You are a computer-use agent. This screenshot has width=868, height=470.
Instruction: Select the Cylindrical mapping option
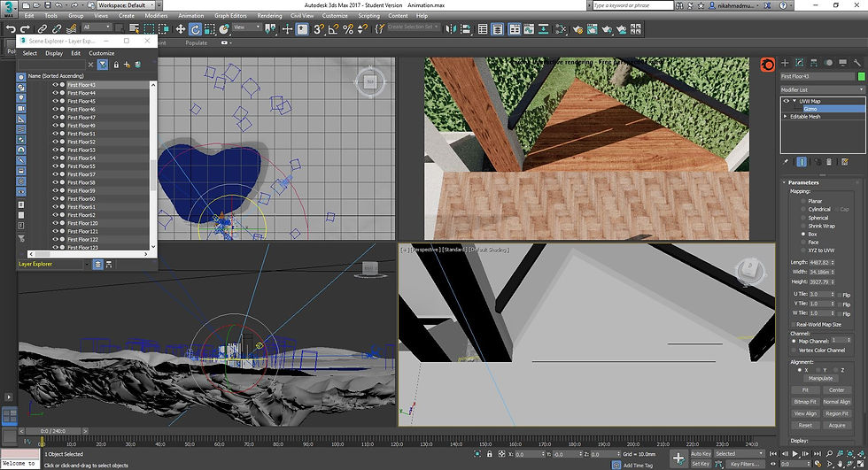coord(803,210)
